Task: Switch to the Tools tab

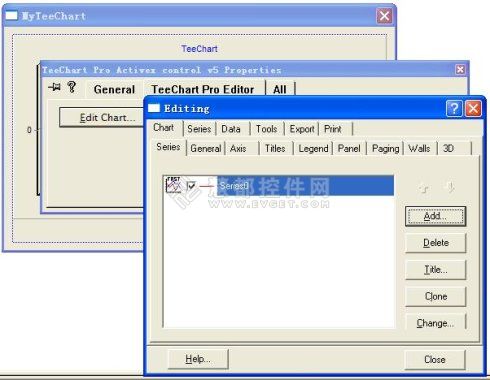Action: coord(266,129)
